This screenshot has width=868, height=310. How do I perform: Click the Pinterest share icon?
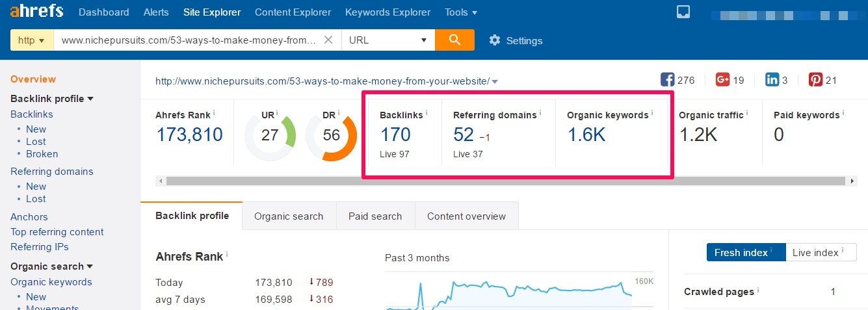click(815, 80)
